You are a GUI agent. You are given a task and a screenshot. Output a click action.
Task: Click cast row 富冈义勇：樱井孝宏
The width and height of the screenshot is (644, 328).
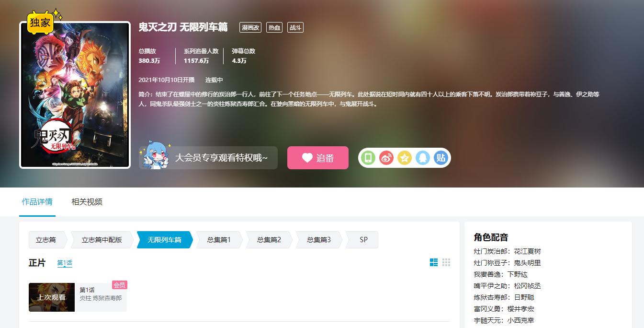coord(504,309)
